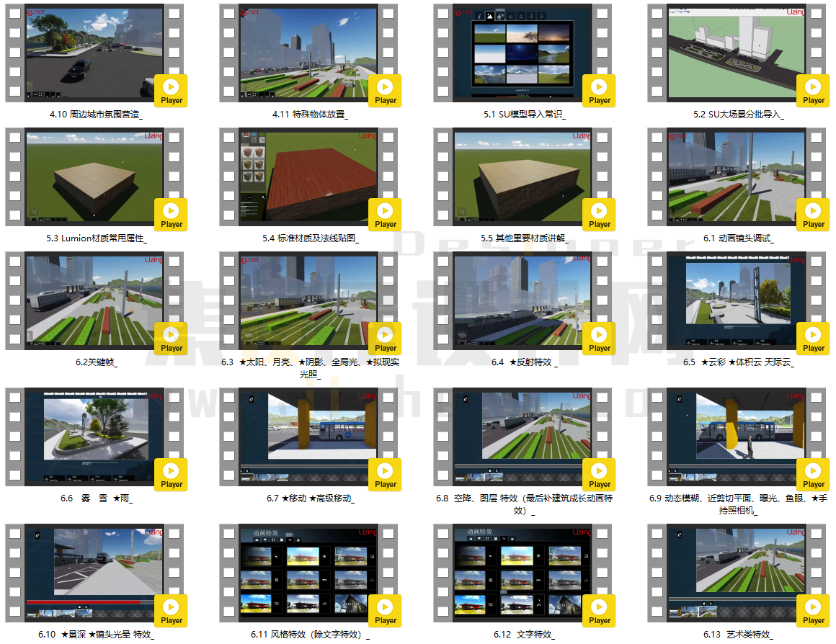Open the 6.7 移动 高级移动 bus thumbnail
The image size is (836, 644).
point(308,437)
